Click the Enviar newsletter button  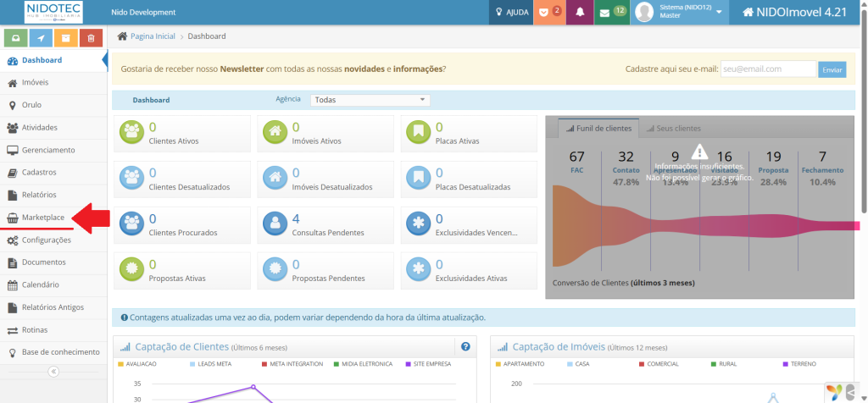[832, 69]
